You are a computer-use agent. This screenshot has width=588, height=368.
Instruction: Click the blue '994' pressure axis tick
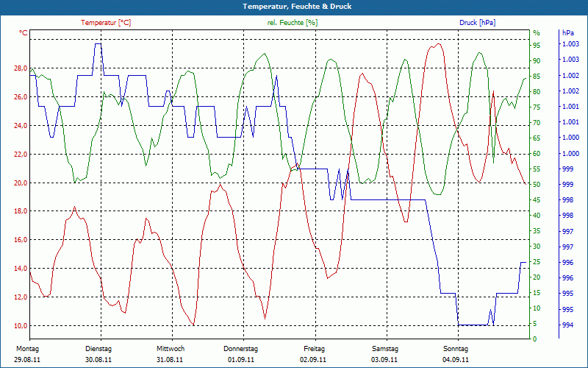coord(568,325)
